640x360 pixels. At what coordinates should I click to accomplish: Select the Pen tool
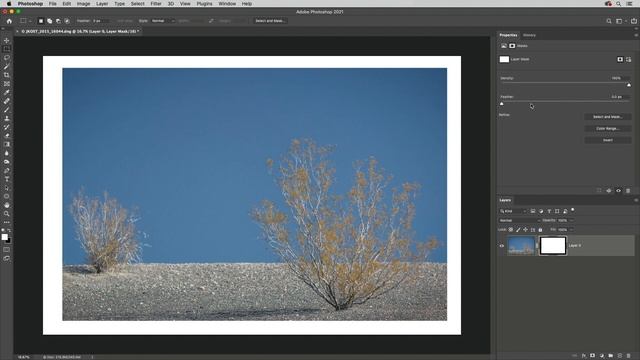pos(7,170)
